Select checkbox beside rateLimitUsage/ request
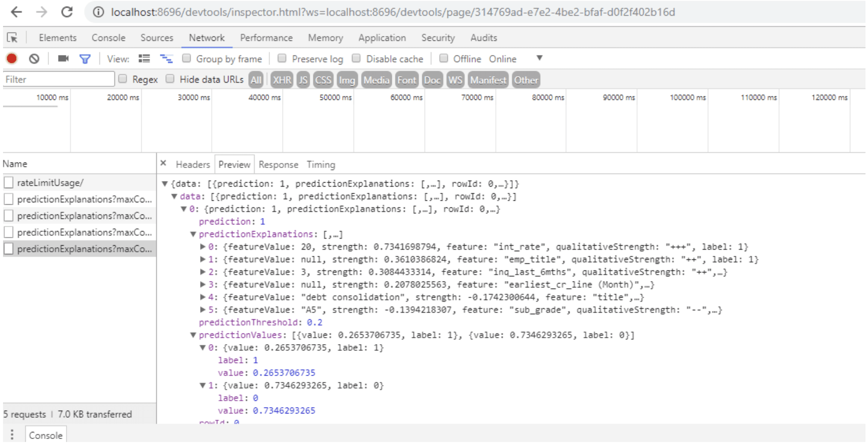This screenshot has height=444, width=868. [x=9, y=182]
